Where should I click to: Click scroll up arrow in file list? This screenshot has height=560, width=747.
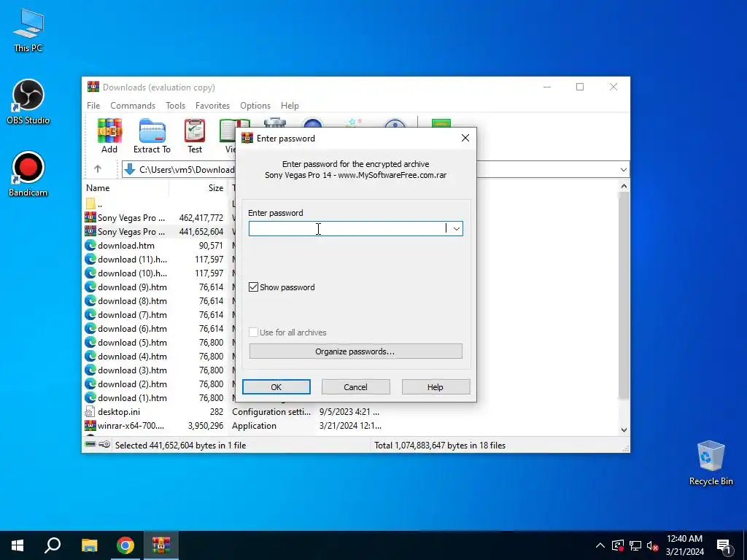pos(624,186)
